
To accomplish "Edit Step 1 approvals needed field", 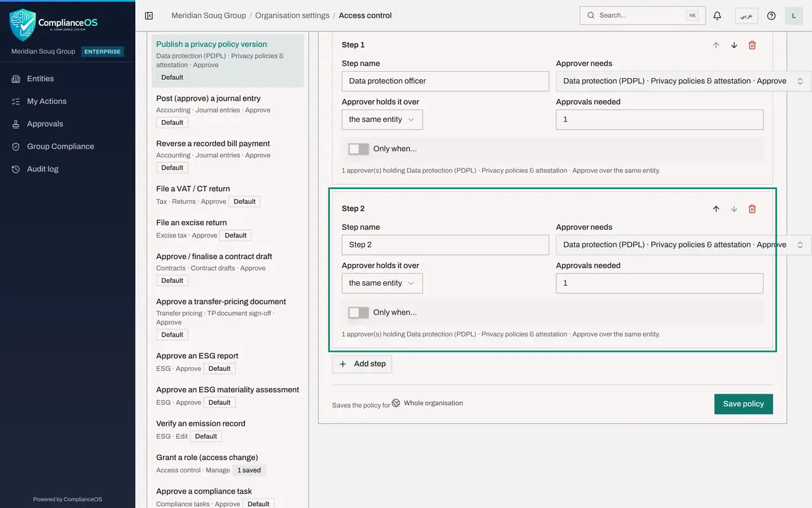I will pyautogui.click(x=660, y=119).
